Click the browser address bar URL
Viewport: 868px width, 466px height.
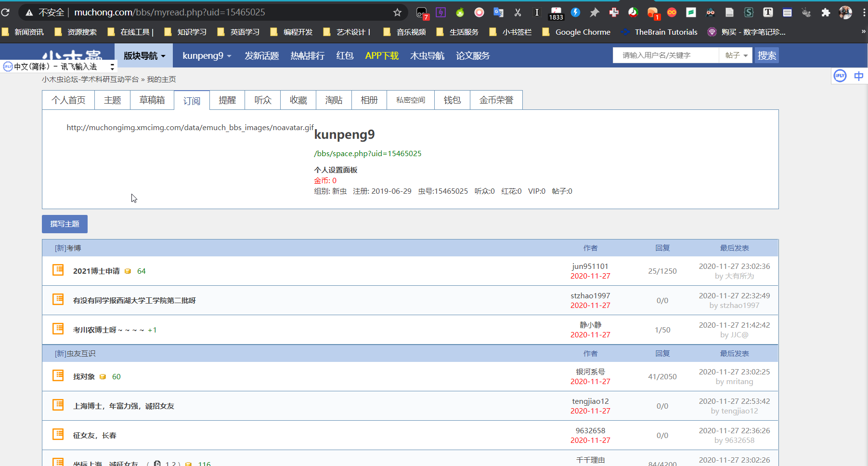pyautogui.click(x=169, y=13)
